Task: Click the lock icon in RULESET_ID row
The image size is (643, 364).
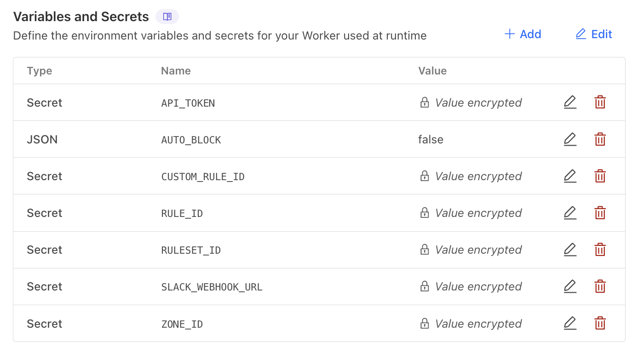Action: pyautogui.click(x=425, y=250)
